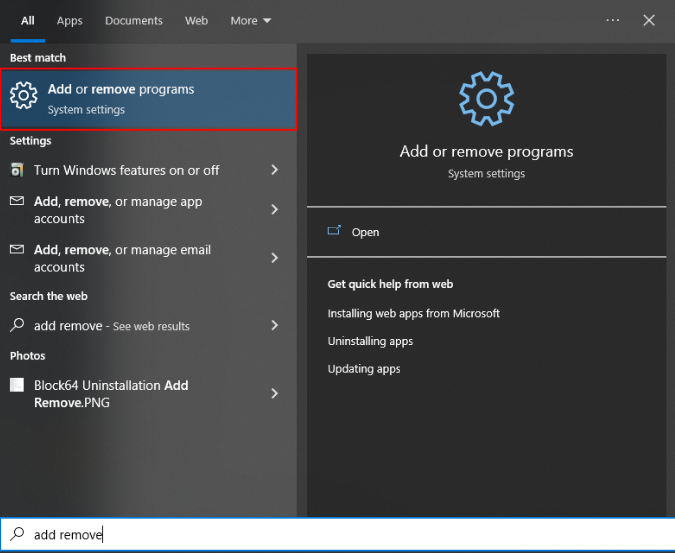
Task: Expand the manage app accounts chevron
Action: point(274,210)
